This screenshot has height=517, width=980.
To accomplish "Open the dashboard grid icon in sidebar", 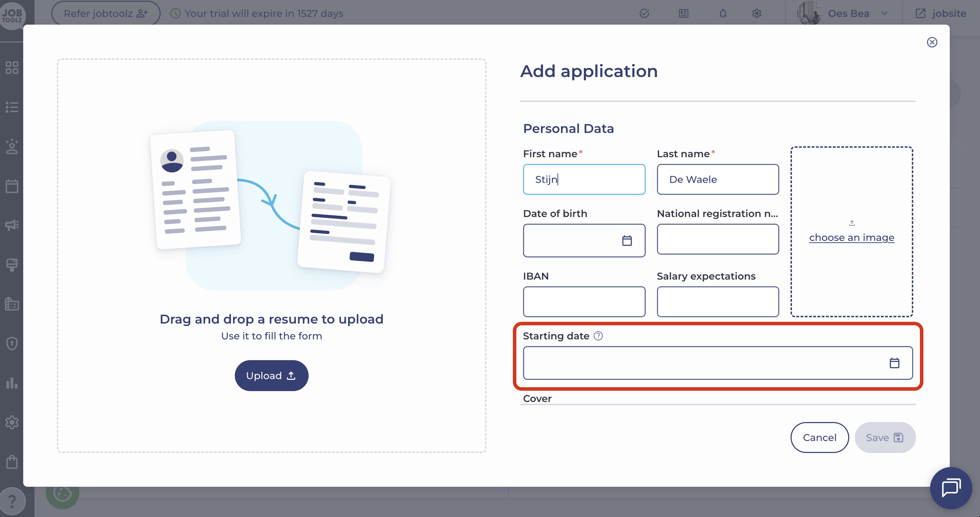I will coord(12,68).
